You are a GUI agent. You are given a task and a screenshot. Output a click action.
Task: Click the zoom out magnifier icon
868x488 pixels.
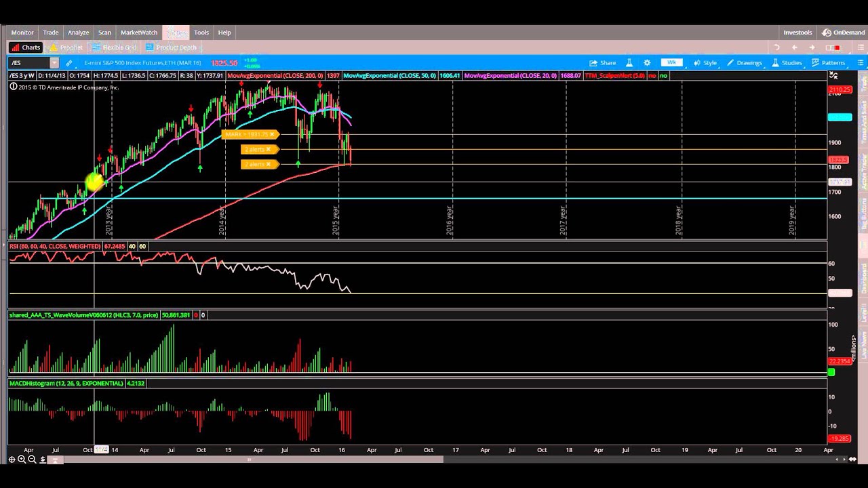coord(32,460)
